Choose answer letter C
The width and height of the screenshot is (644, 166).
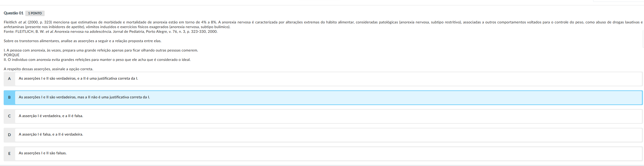(x=9, y=116)
